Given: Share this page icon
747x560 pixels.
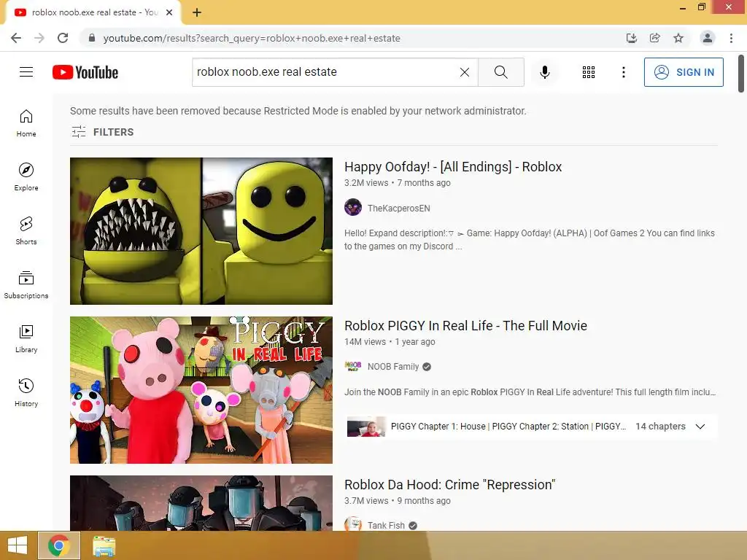Looking at the screenshot, I should [x=655, y=38].
